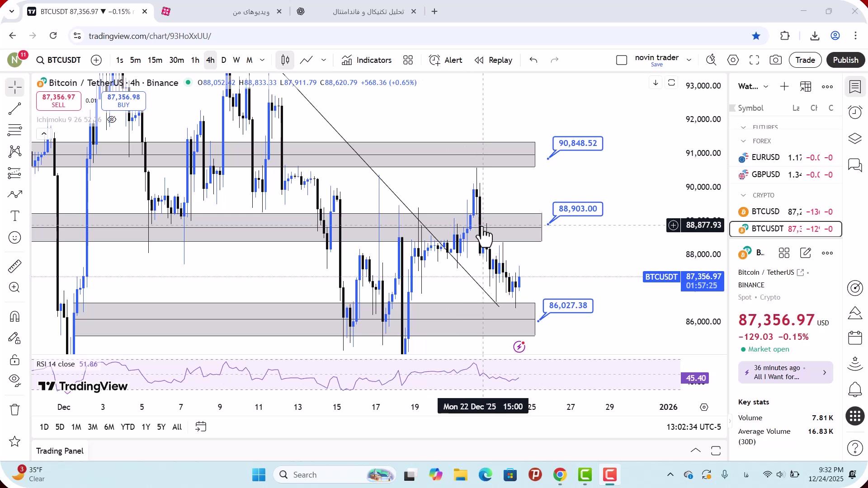The height and width of the screenshot is (488, 868).
Task: Open the chats panel
Action: coord(855,165)
